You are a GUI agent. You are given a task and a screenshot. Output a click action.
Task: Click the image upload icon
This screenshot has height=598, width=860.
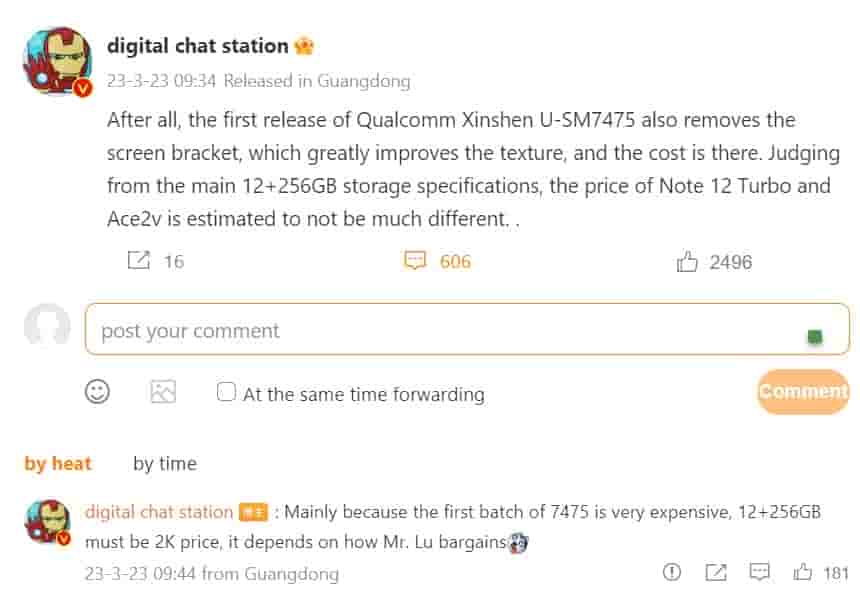[x=163, y=391]
